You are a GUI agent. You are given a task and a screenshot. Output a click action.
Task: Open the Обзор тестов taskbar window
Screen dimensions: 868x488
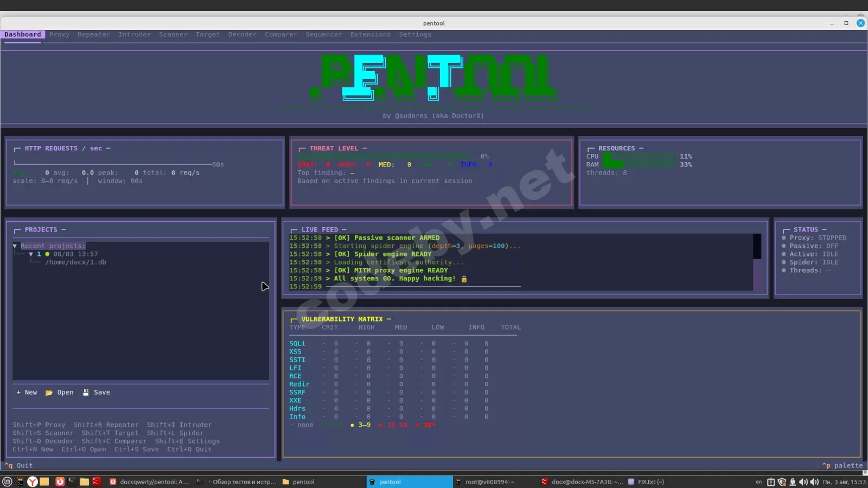(x=236, y=481)
